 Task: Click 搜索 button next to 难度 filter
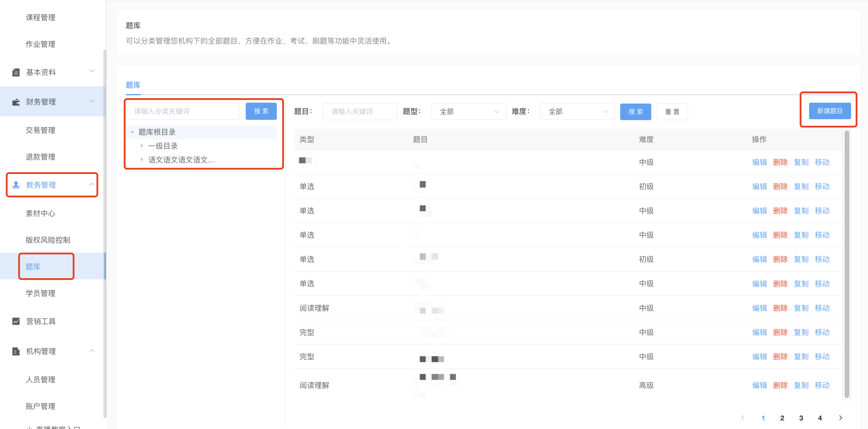point(636,112)
